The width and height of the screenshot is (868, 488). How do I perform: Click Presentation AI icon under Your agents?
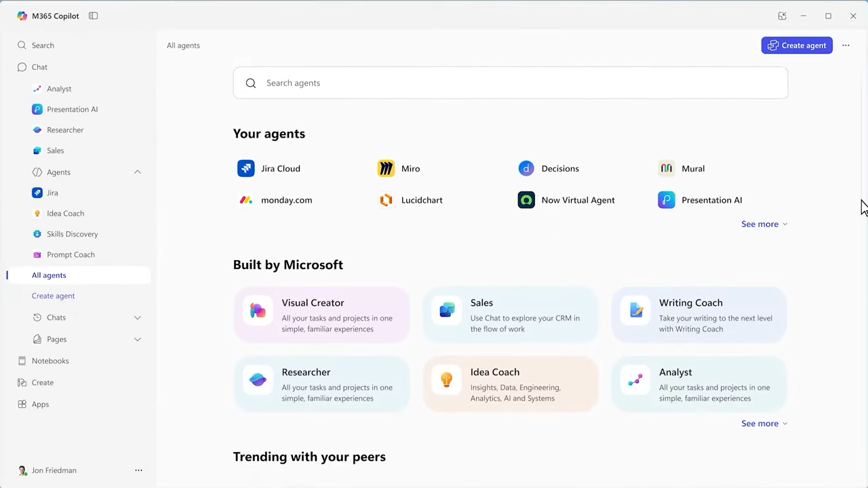click(667, 200)
